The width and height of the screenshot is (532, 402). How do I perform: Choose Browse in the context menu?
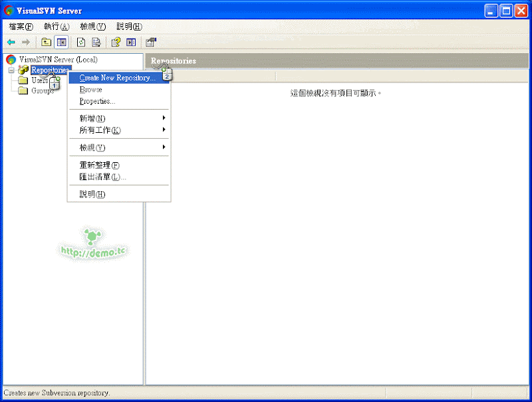pyautogui.click(x=119, y=90)
